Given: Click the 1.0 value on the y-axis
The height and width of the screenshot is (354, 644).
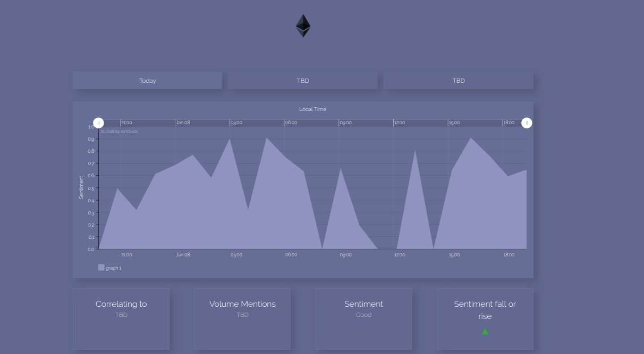Looking at the screenshot, I should 91,127.
